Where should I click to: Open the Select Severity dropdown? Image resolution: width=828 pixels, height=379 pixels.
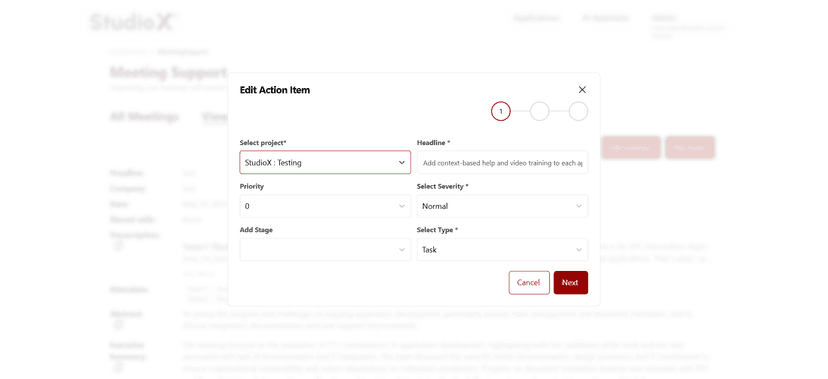click(x=502, y=206)
